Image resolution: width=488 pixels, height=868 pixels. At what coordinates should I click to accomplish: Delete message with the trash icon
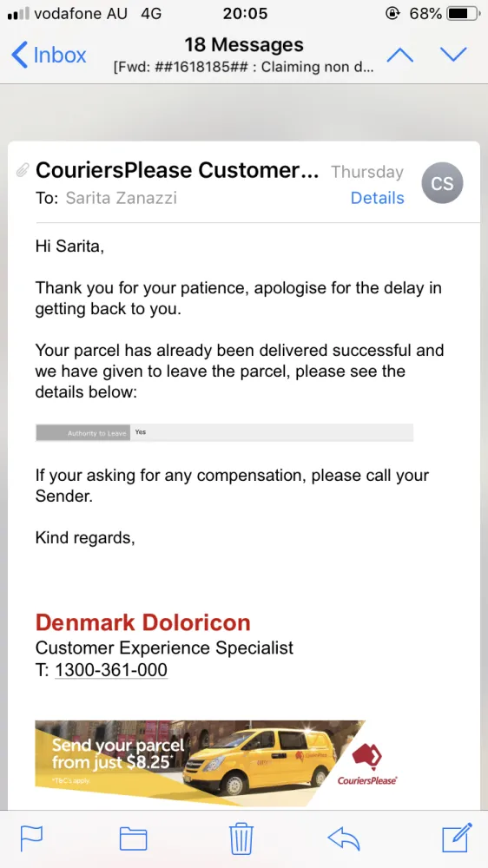tap(241, 838)
